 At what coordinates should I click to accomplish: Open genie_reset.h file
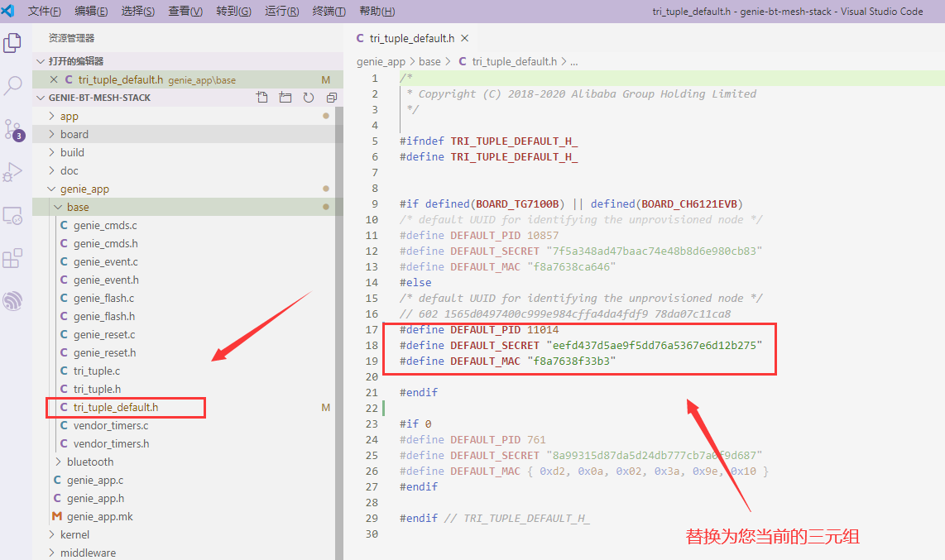pyautogui.click(x=105, y=352)
